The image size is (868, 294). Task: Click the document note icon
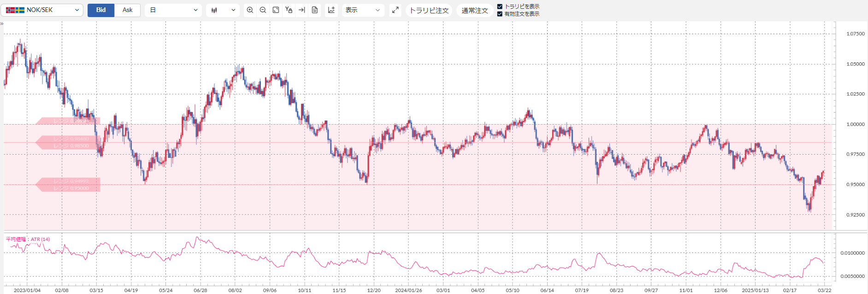click(x=315, y=10)
